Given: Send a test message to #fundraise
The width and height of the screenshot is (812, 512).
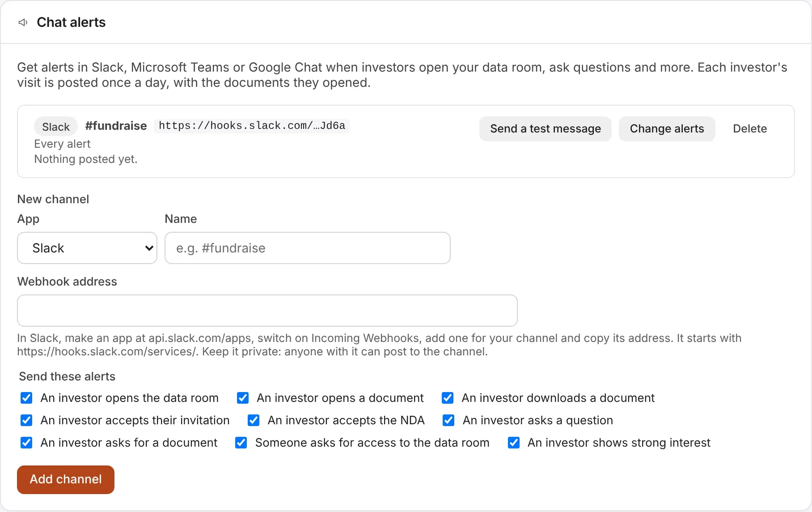Looking at the screenshot, I should 546,129.
